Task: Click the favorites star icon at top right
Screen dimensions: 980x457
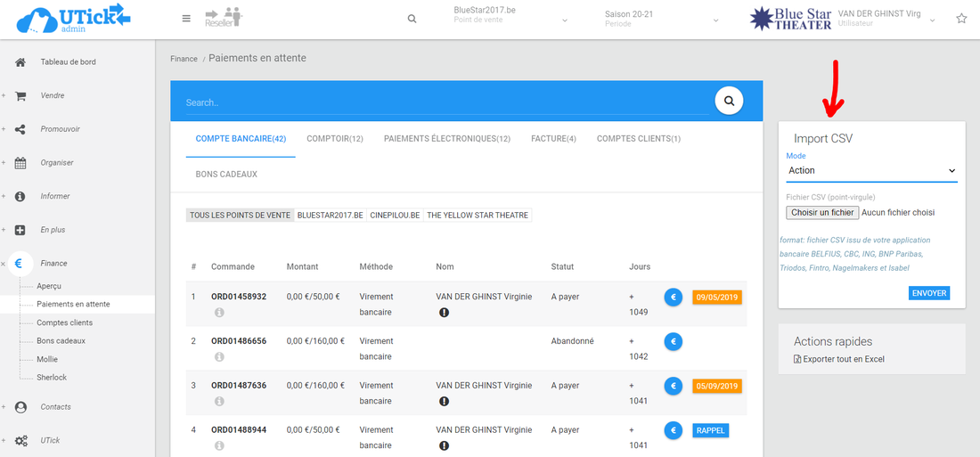Action: point(961,19)
